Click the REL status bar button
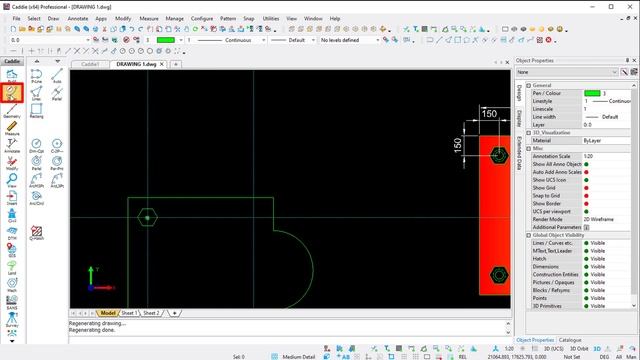This screenshot has width=640, height=360. [x=462, y=357]
